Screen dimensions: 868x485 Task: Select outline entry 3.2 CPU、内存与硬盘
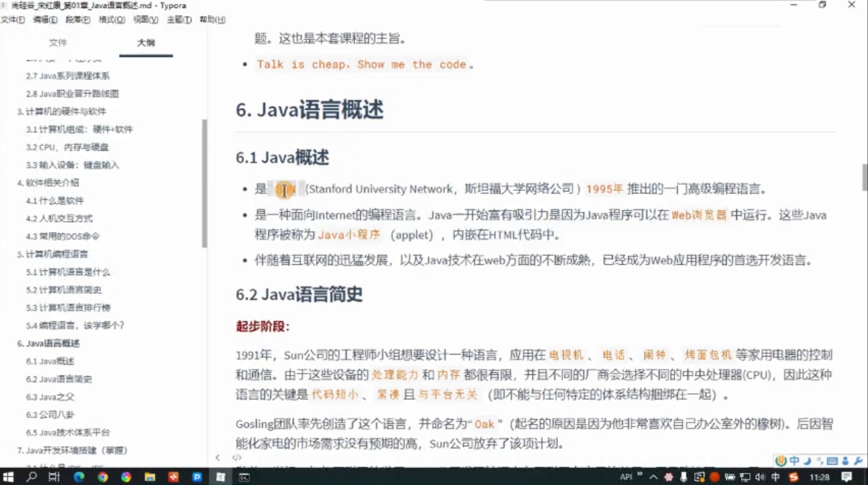point(67,147)
